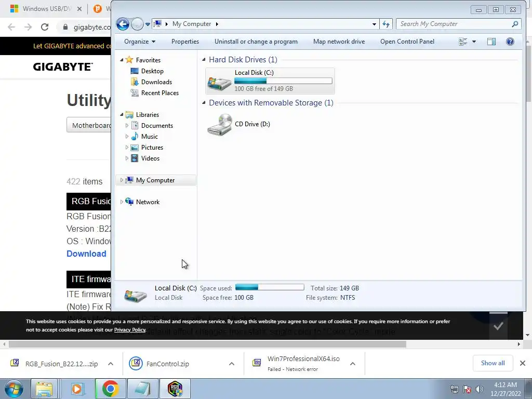Click Windows Media Player taskbar icon
Image resolution: width=532 pixels, height=399 pixels.
coord(77,389)
